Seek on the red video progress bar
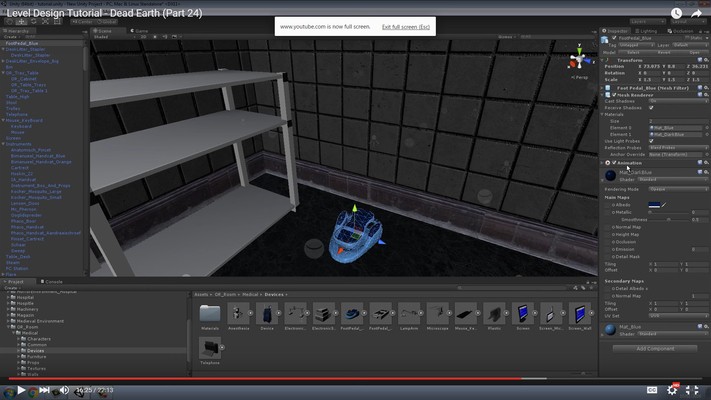This screenshot has width=711, height=400. (x=265, y=378)
